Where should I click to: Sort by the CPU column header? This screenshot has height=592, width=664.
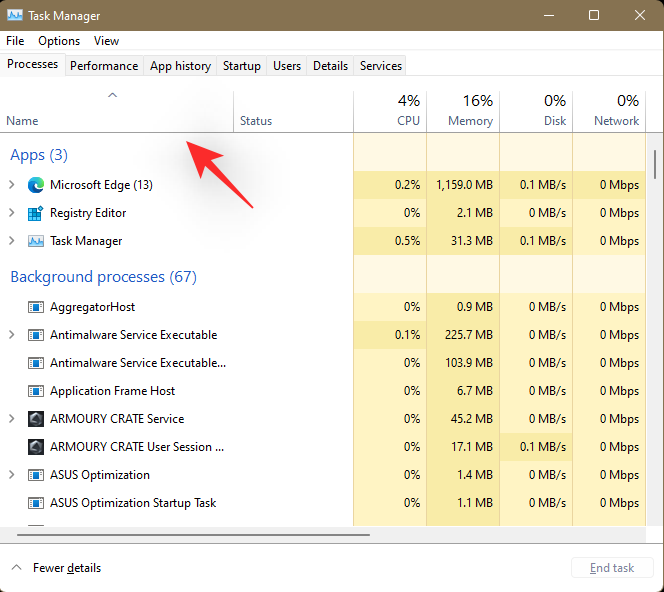390,112
